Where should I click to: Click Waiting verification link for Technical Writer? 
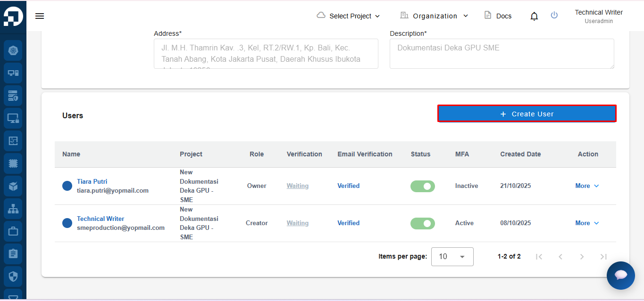pyautogui.click(x=298, y=223)
